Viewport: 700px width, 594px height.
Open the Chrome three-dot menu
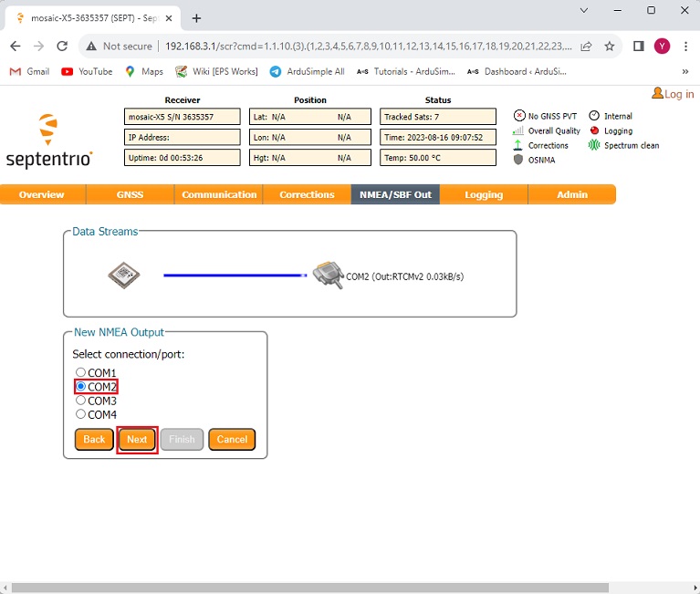pyautogui.click(x=685, y=46)
